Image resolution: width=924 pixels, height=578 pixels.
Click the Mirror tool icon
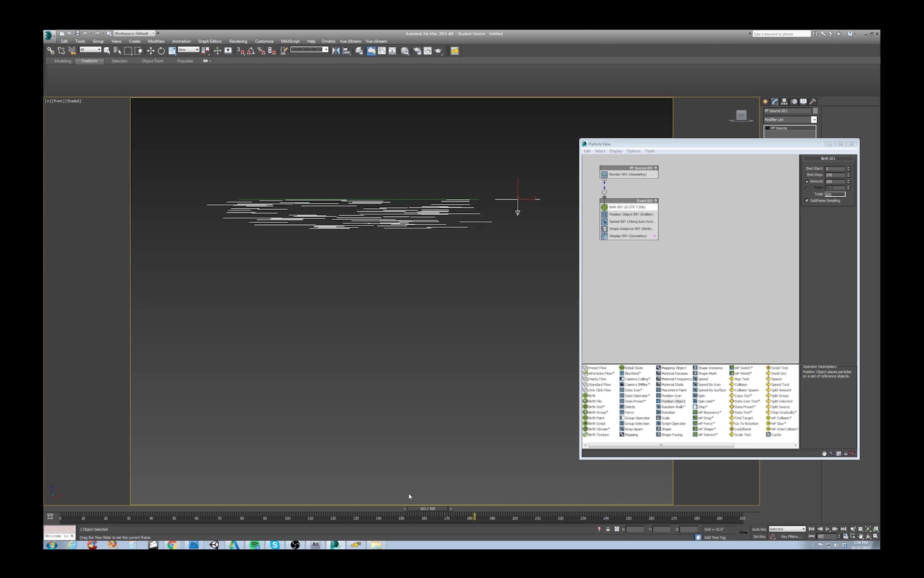336,50
